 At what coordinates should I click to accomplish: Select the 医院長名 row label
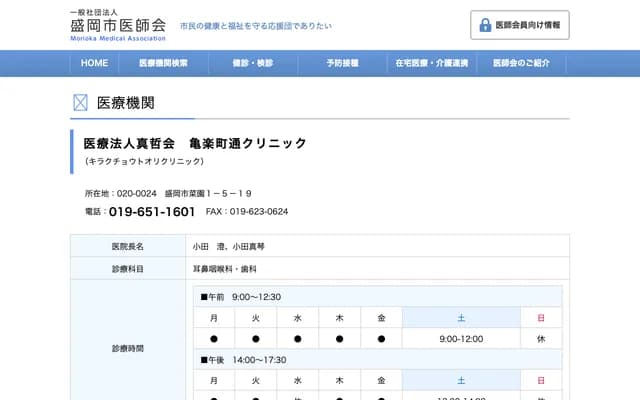128,246
